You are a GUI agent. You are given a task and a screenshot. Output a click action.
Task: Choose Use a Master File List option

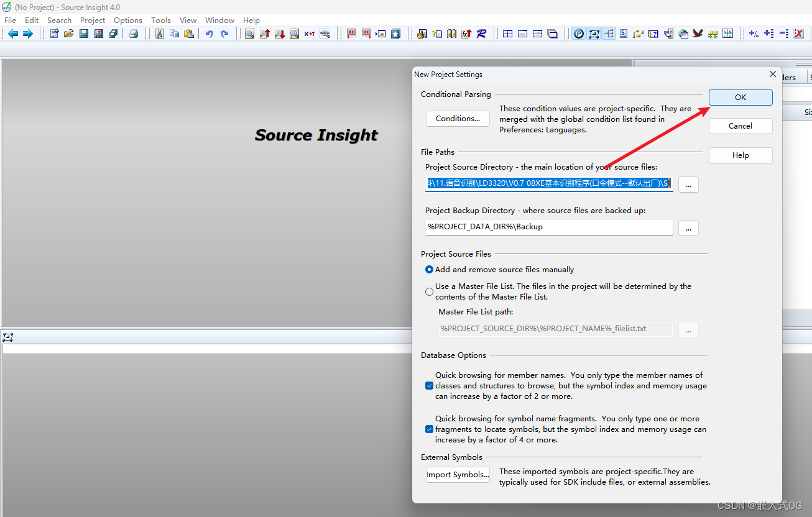tap(429, 291)
